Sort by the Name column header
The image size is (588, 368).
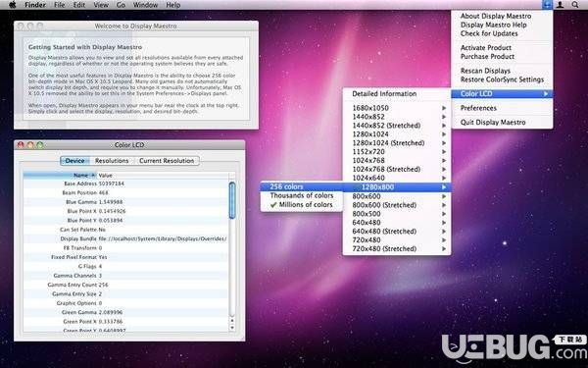60,176
